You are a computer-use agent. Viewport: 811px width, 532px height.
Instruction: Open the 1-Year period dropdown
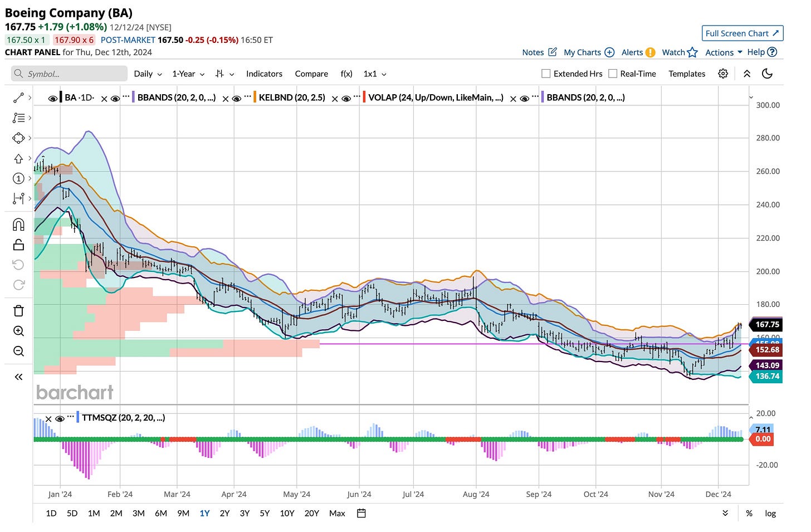[188, 74]
